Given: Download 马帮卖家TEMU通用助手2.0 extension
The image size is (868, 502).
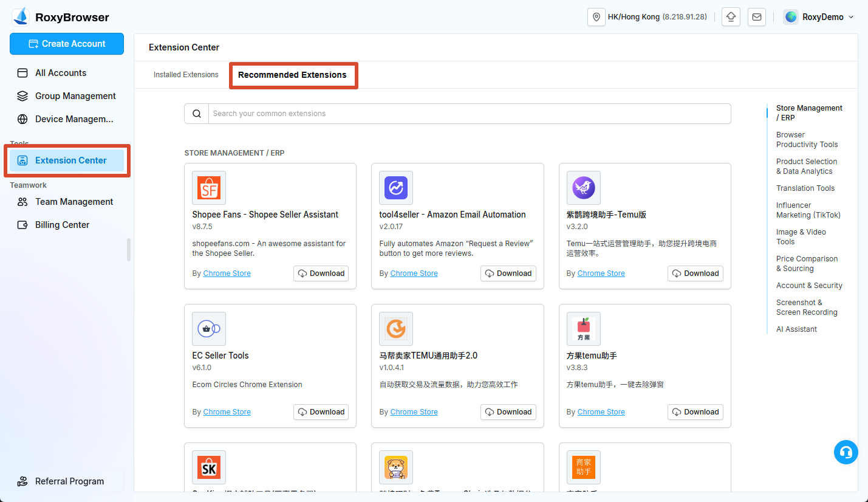Looking at the screenshot, I should [x=508, y=412].
